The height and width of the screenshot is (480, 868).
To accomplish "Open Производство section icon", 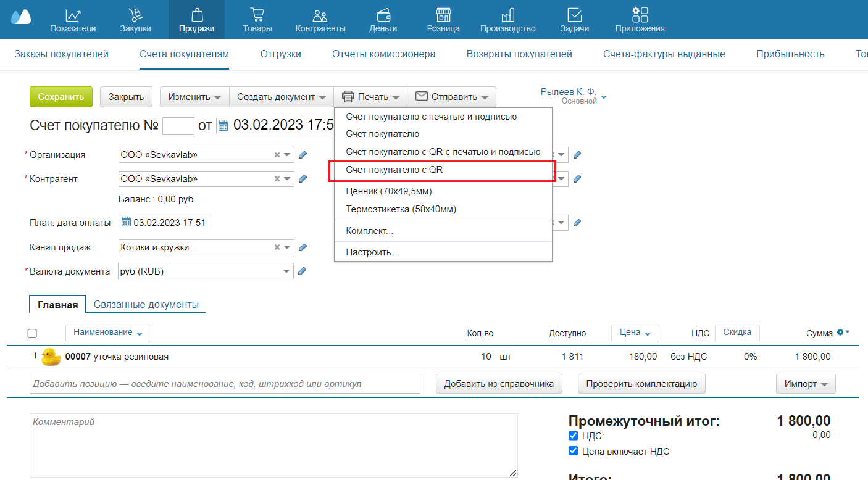I will pos(507,15).
